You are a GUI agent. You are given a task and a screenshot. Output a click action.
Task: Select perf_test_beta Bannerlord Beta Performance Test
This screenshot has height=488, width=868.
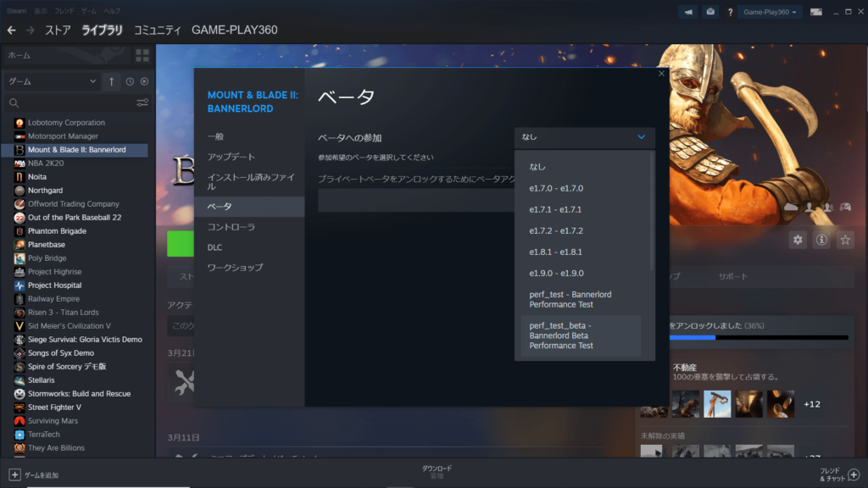pos(581,335)
